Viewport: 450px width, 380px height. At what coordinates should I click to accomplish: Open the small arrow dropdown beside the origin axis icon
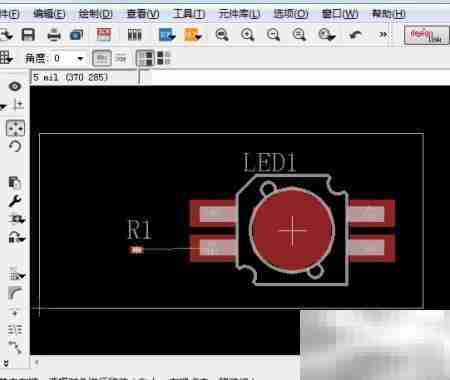tap(3, 107)
